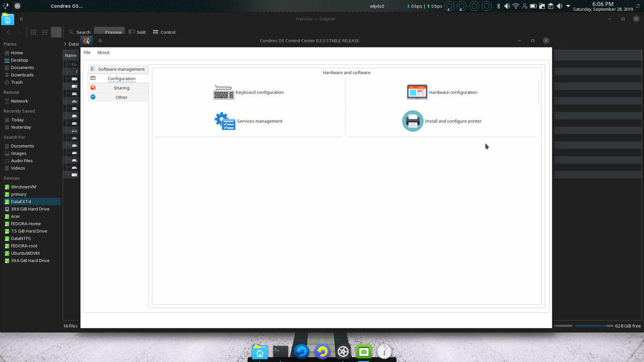Click Name column header in Dolphin
Image resolution: width=644 pixels, height=362 pixels.
point(71,55)
